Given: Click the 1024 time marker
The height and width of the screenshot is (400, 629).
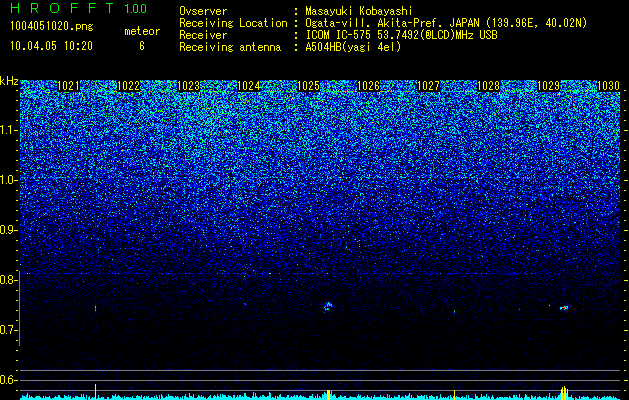Looking at the screenshot, I should [248, 86].
